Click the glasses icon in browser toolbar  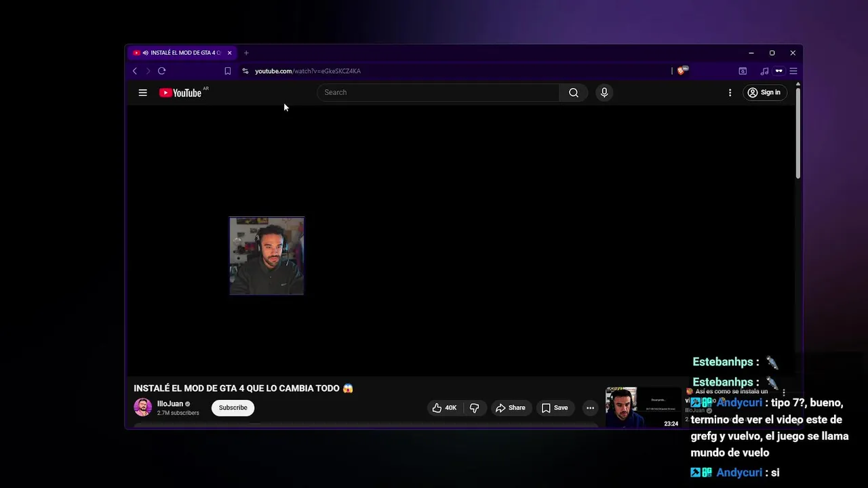pyautogui.click(x=778, y=71)
